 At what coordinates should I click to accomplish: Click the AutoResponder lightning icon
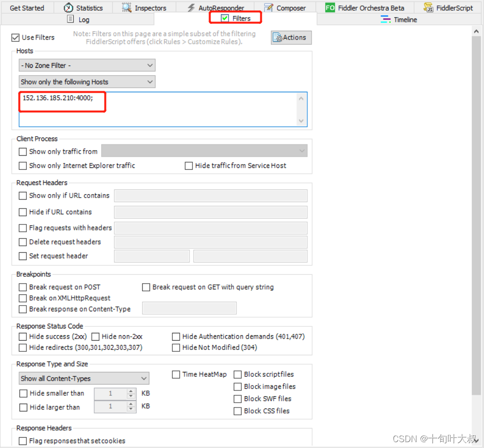pyautogui.click(x=191, y=8)
